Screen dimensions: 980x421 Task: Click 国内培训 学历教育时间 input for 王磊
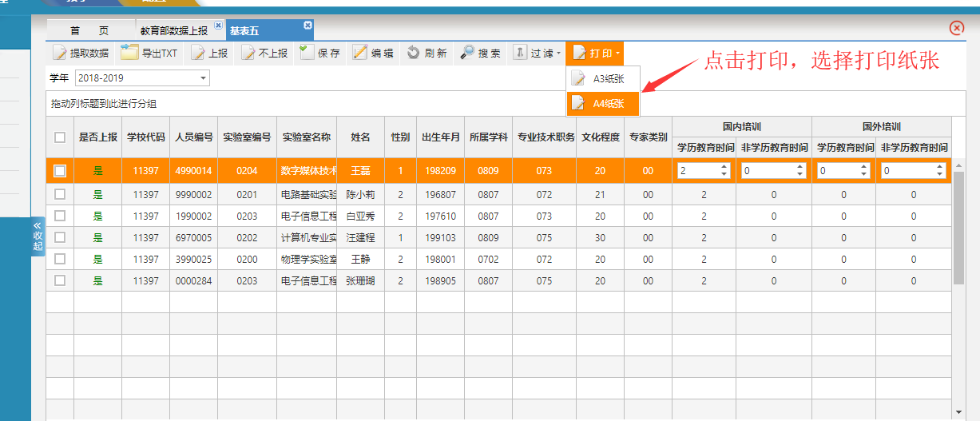[698, 171]
